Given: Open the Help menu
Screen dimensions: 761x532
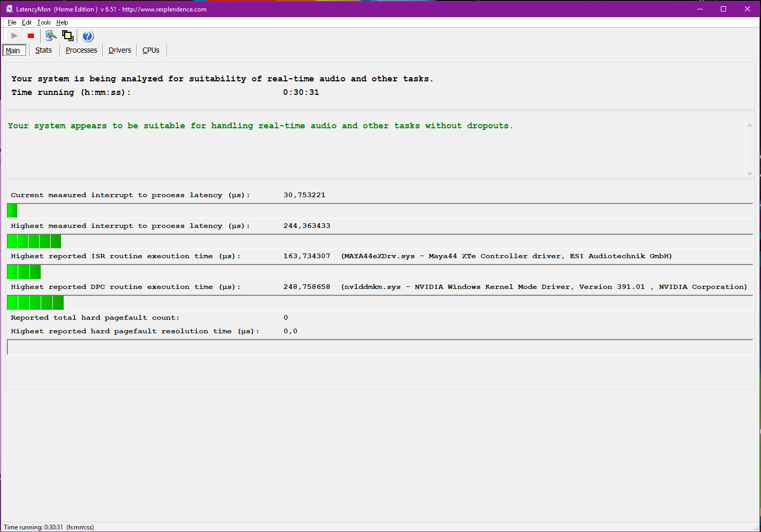Looking at the screenshot, I should [x=62, y=22].
